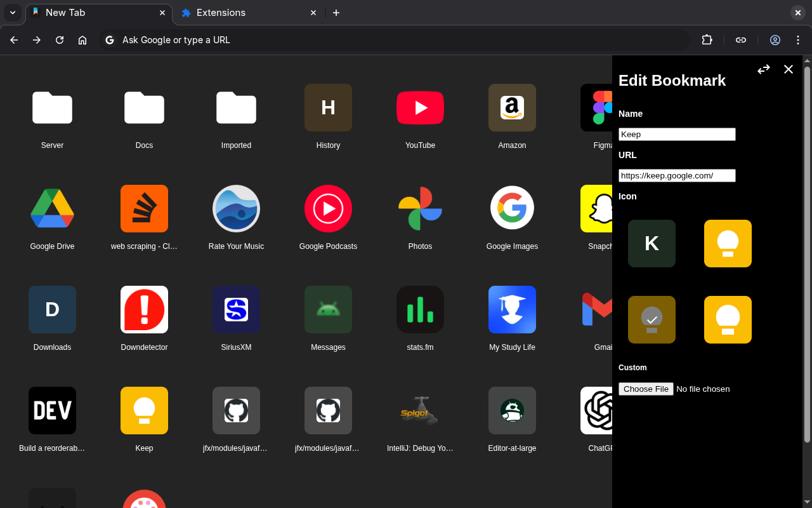
Task: Reload the current page
Action: [x=60, y=40]
